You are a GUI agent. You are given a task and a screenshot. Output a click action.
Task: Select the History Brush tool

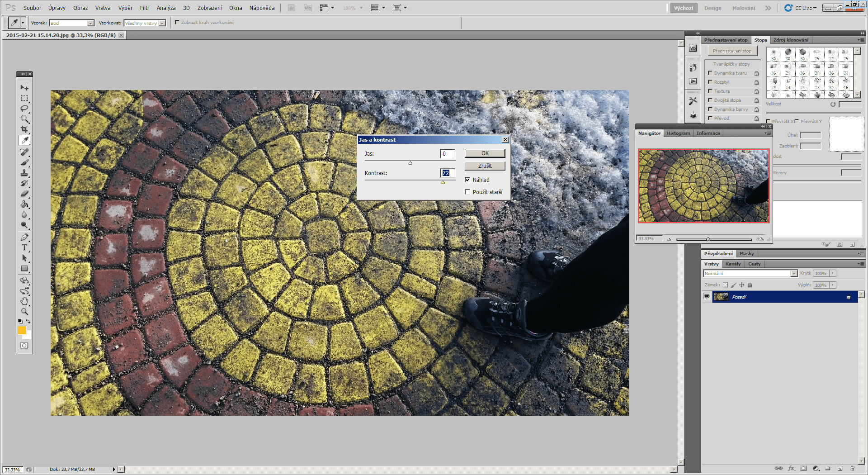click(24, 184)
